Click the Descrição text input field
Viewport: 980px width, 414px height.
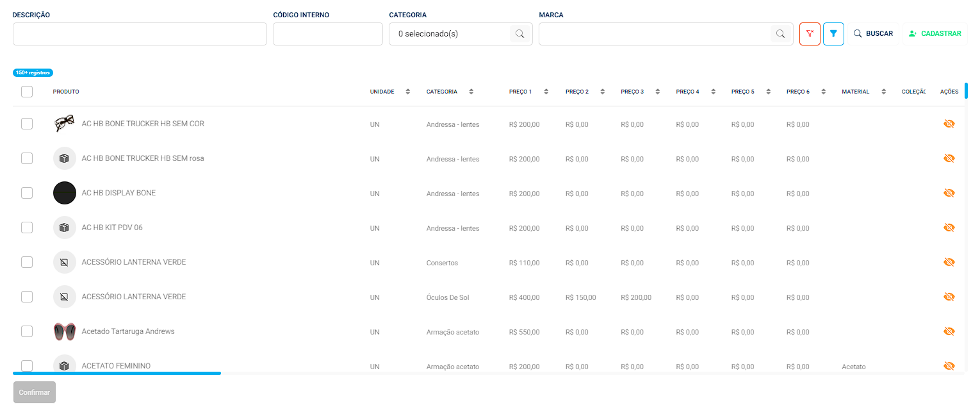(140, 34)
